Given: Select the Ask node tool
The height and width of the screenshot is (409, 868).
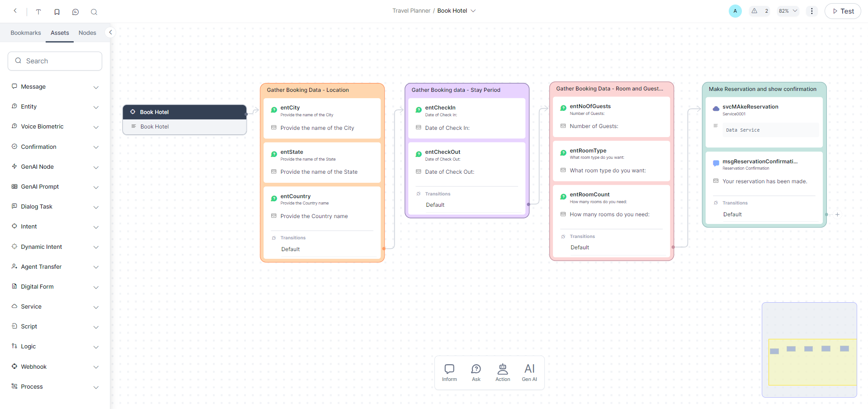Looking at the screenshot, I should (x=476, y=373).
